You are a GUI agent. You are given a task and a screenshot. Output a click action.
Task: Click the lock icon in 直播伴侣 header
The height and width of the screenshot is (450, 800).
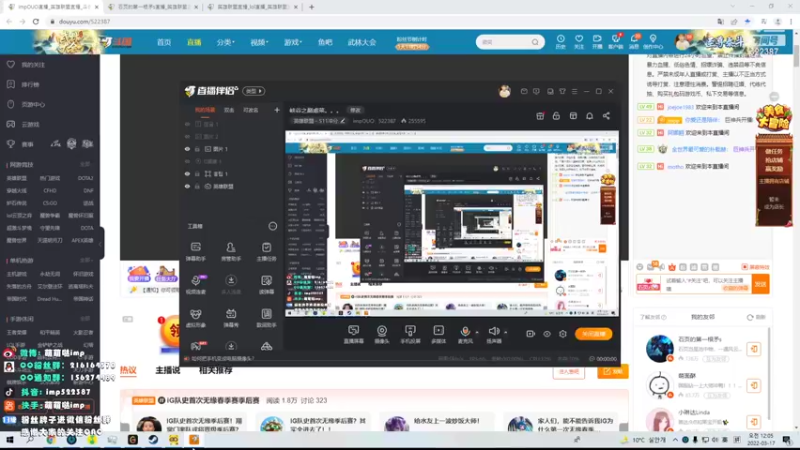pos(556,116)
